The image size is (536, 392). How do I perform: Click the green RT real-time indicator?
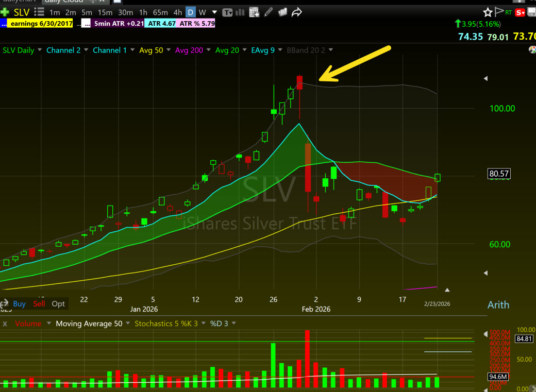[x=508, y=13]
